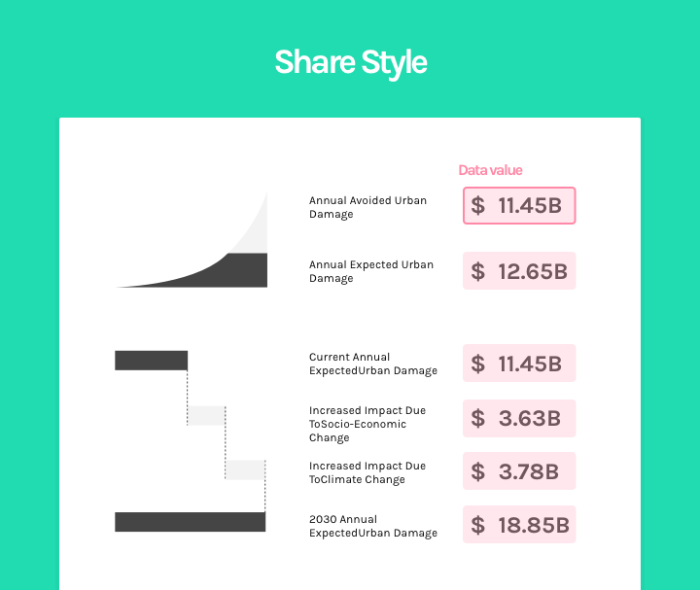
Task: Click the Annual Expected Urban Damage label
Action: click(x=371, y=271)
